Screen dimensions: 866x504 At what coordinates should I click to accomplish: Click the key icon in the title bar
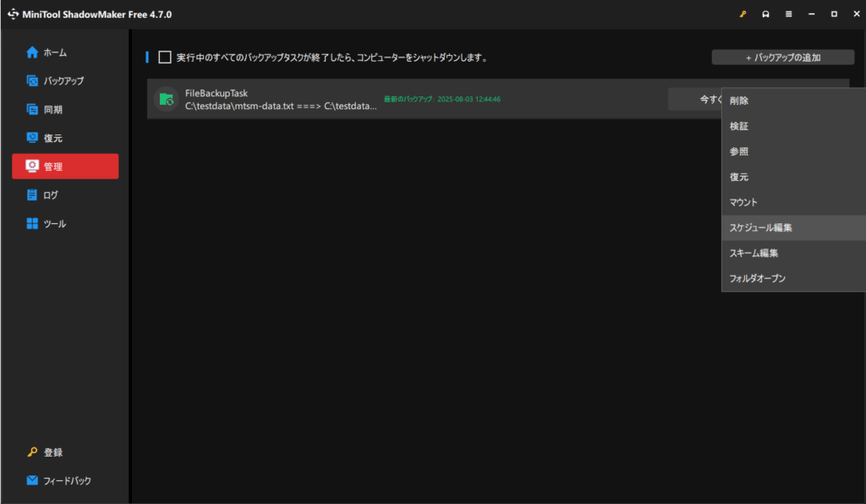click(743, 14)
